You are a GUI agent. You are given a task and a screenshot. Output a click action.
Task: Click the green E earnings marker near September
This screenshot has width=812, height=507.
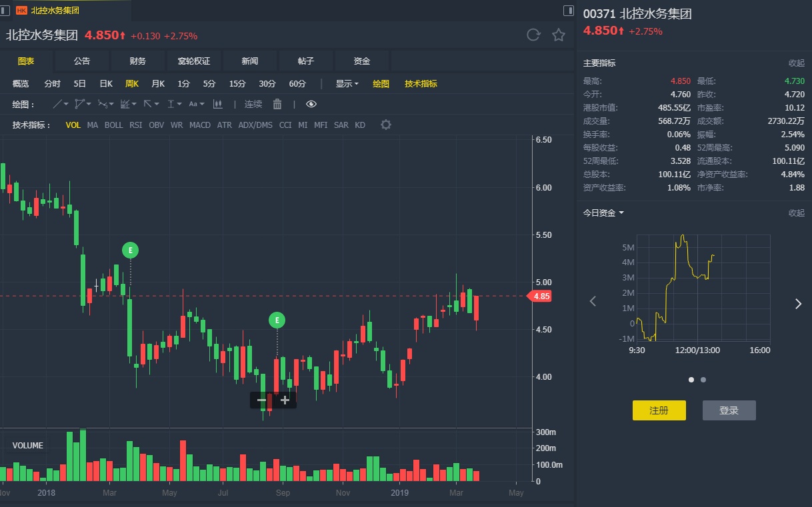277,320
